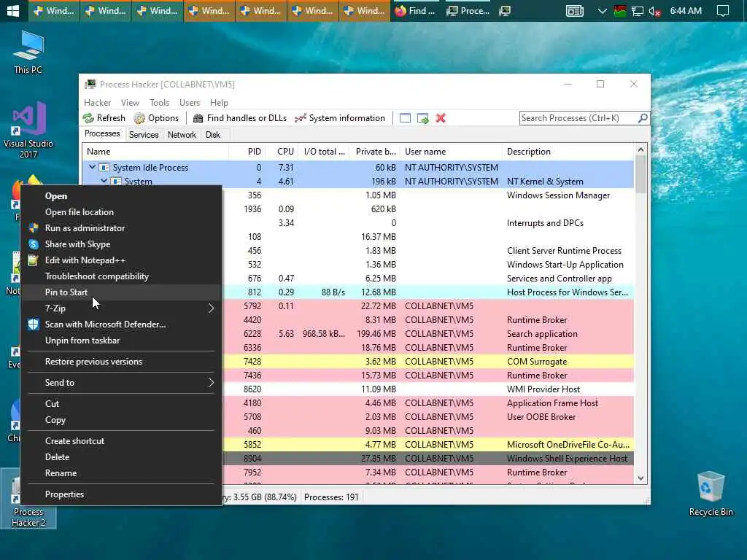Click the news widget icon in the system tray

[x=575, y=10]
